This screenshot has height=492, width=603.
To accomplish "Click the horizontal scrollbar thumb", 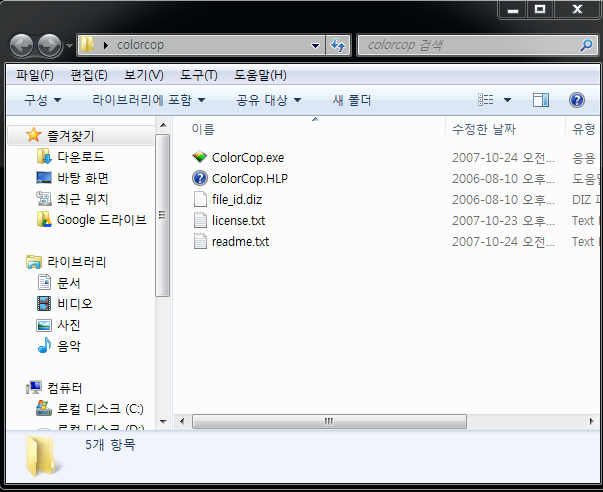I will [x=329, y=421].
